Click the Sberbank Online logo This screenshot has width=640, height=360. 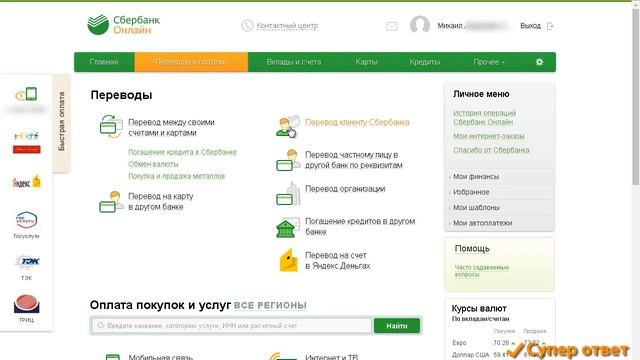(123, 25)
